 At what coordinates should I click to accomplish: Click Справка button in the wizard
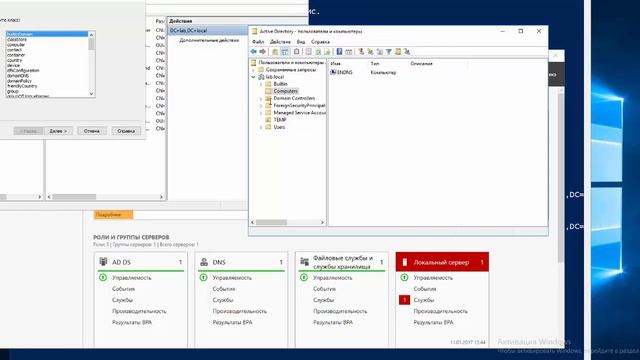(x=126, y=131)
